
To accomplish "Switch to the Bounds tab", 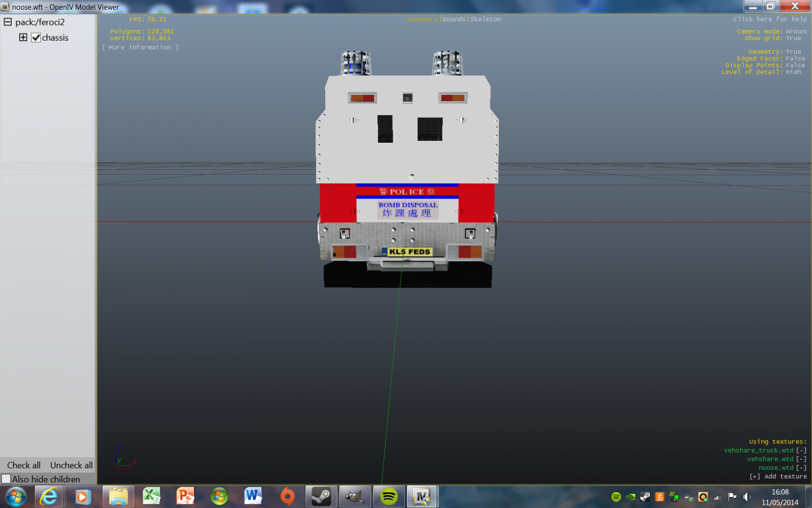I will (x=454, y=19).
